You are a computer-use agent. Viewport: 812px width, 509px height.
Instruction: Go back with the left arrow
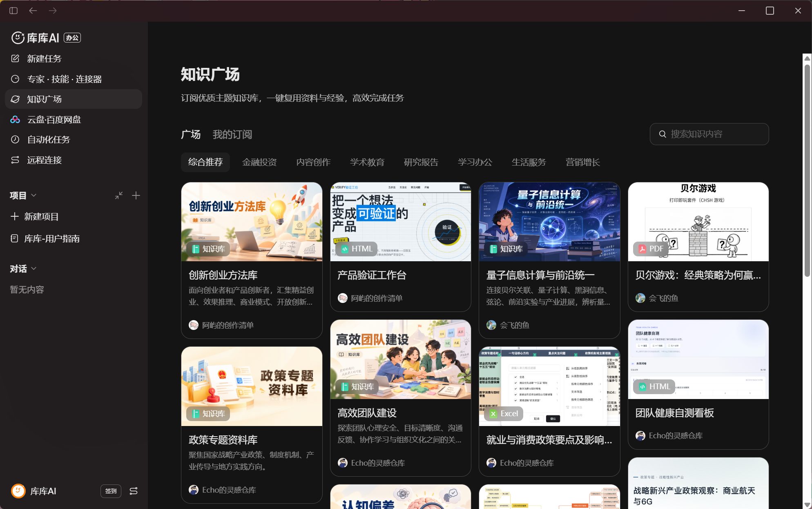click(33, 11)
